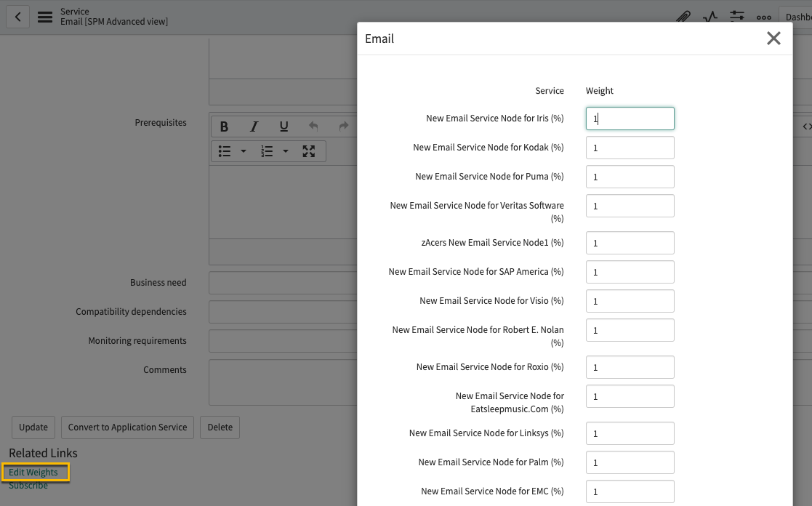Click into the Prerequisites editor body
The image size is (812, 506).
tap(283, 202)
